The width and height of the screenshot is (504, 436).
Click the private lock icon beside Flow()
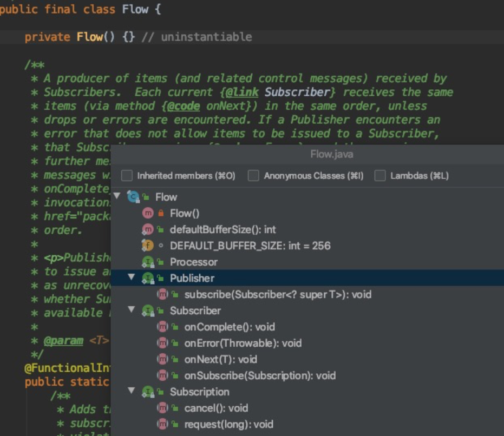pyautogui.click(x=161, y=213)
